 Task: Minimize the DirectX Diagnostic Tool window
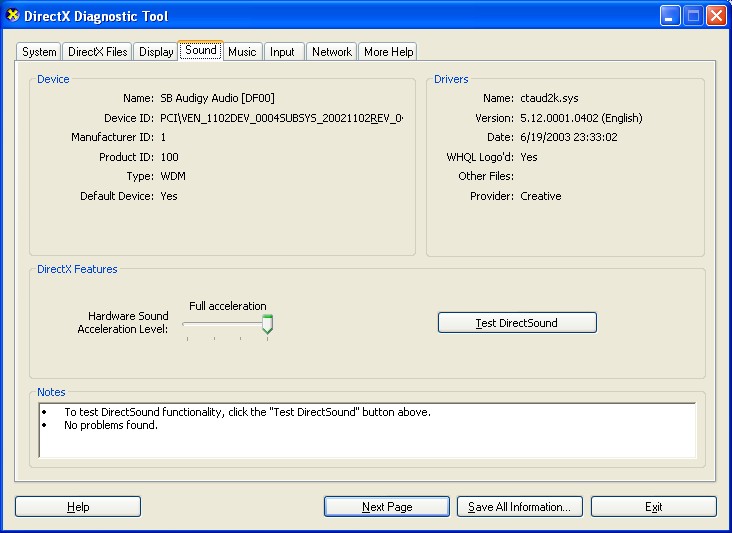coord(670,16)
